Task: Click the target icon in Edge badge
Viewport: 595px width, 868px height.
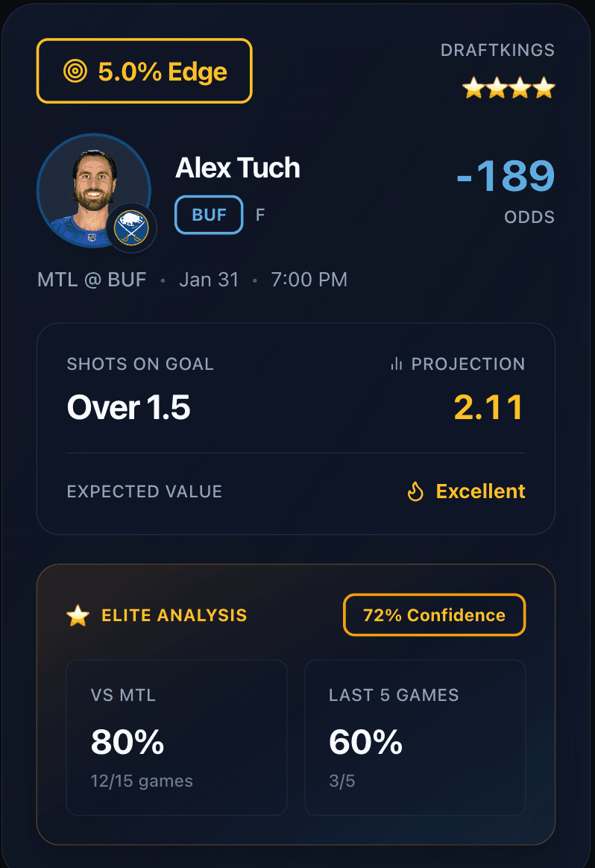Action: 75,72
